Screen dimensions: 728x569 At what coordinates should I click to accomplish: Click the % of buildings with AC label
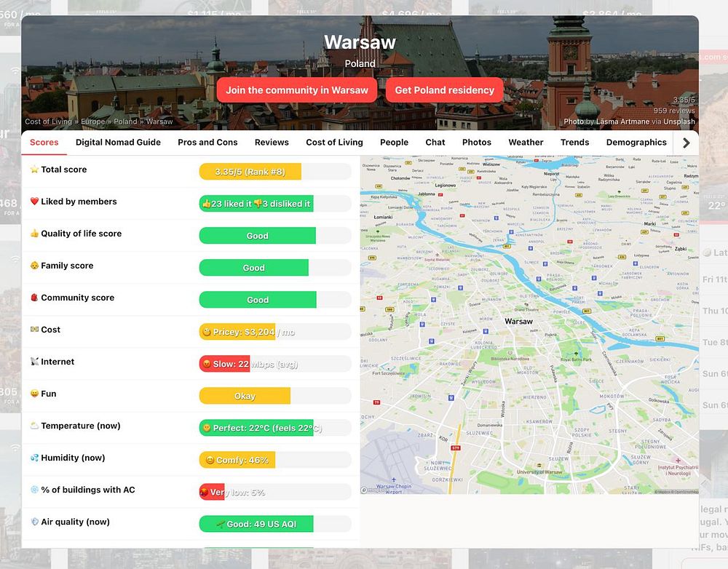pyautogui.click(x=88, y=490)
